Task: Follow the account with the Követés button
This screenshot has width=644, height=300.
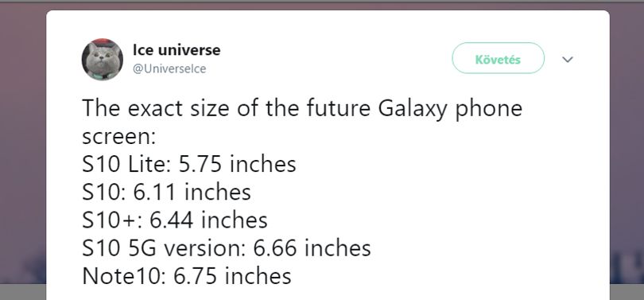Action: point(498,58)
